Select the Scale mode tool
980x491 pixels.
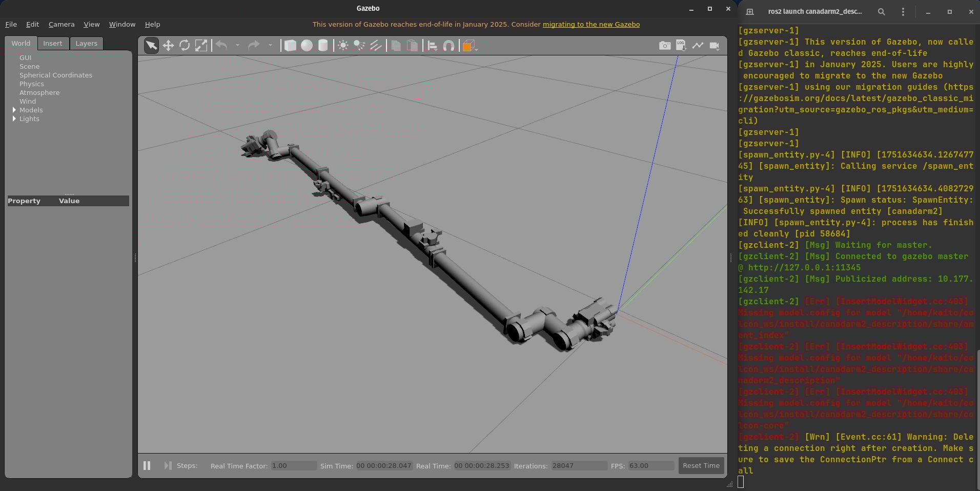[201, 46]
